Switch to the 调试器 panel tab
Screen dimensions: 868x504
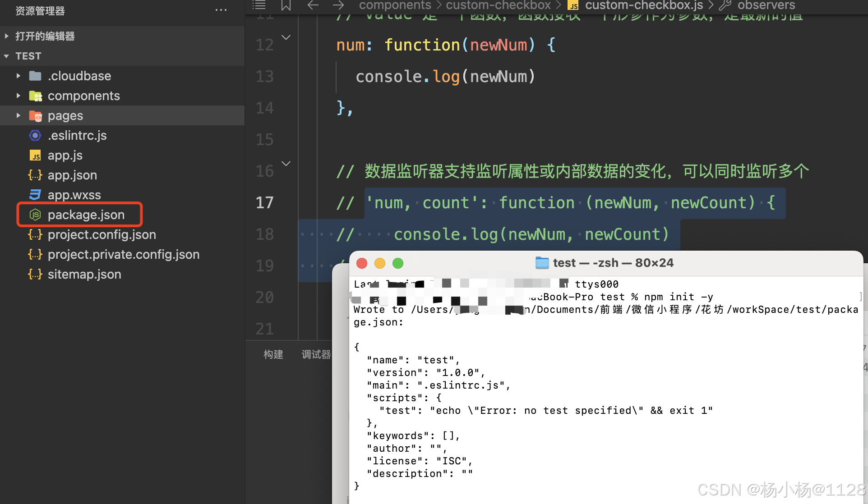click(316, 354)
